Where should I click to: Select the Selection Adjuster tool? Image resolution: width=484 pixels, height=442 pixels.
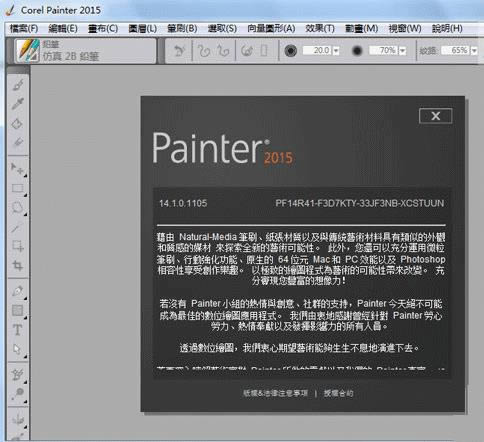[x=17, y=246]
